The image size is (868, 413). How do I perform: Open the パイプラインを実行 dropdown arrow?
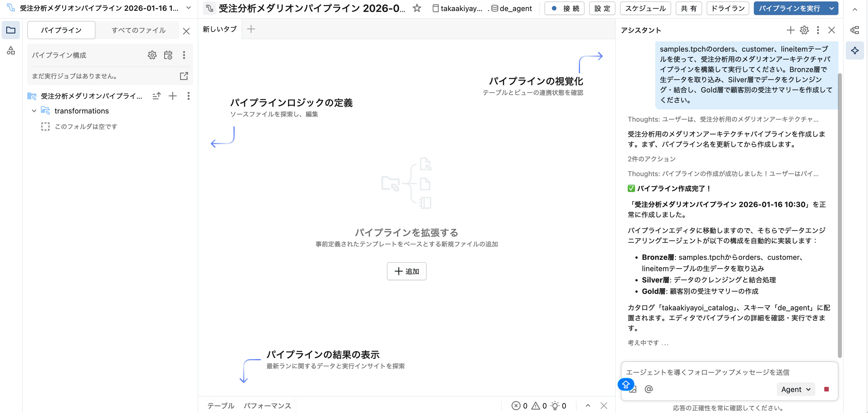coord(832,9)
